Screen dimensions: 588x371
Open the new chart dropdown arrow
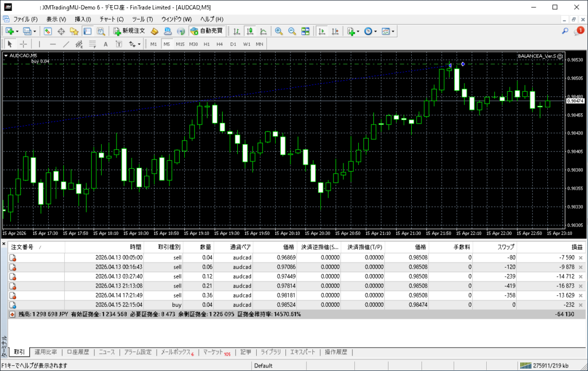click(17, 31)
